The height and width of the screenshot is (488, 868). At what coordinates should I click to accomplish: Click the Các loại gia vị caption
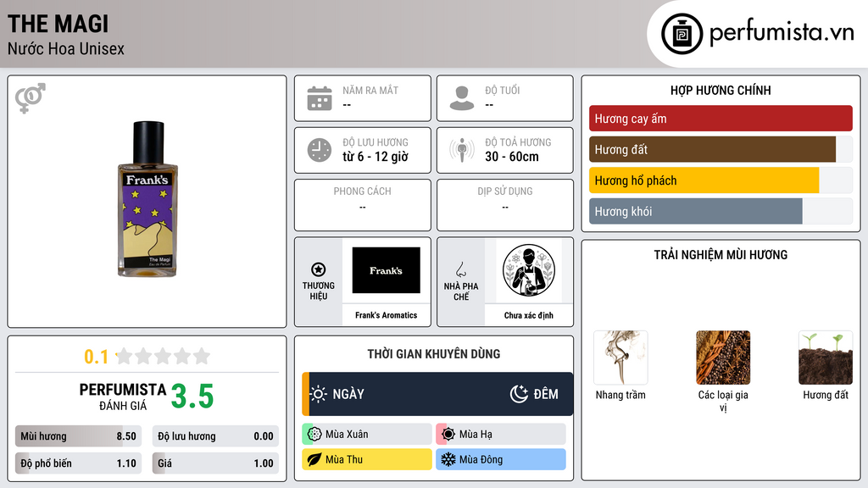(723, 401)
